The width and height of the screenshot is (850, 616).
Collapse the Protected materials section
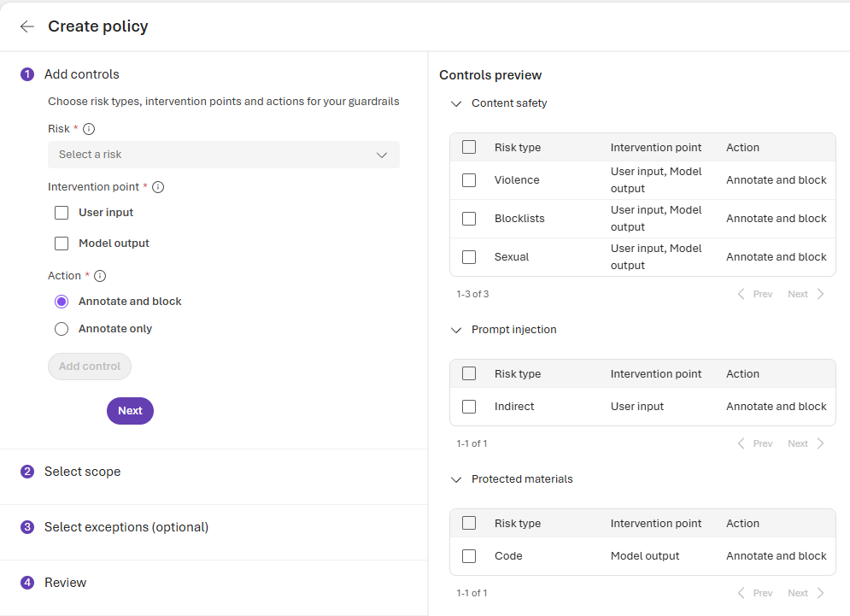coord(456,479)
